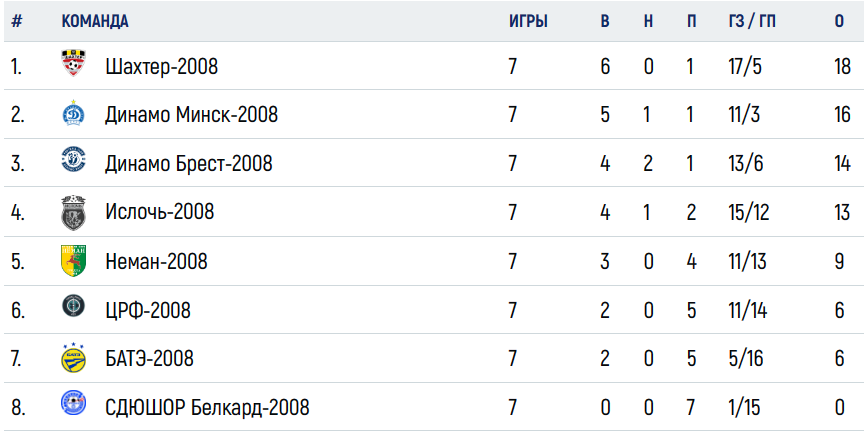Sort by the КОМАНДА column header
This screenshot has height=434, width=864.
(x=95, y=21)
